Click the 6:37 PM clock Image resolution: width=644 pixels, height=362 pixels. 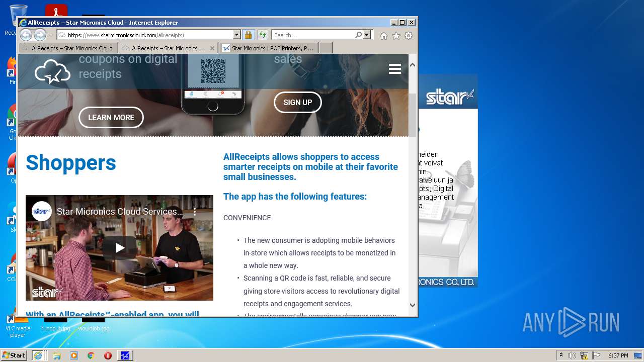[618, 355]
